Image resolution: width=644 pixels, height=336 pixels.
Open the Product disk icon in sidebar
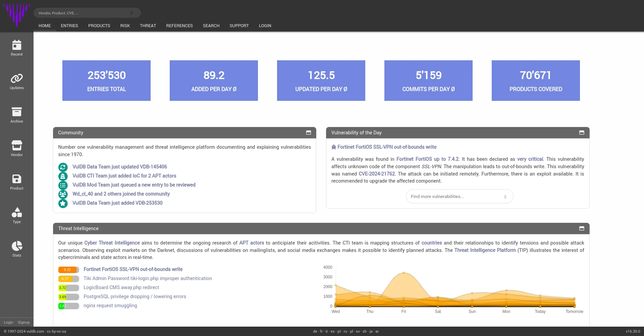(16, 179)
